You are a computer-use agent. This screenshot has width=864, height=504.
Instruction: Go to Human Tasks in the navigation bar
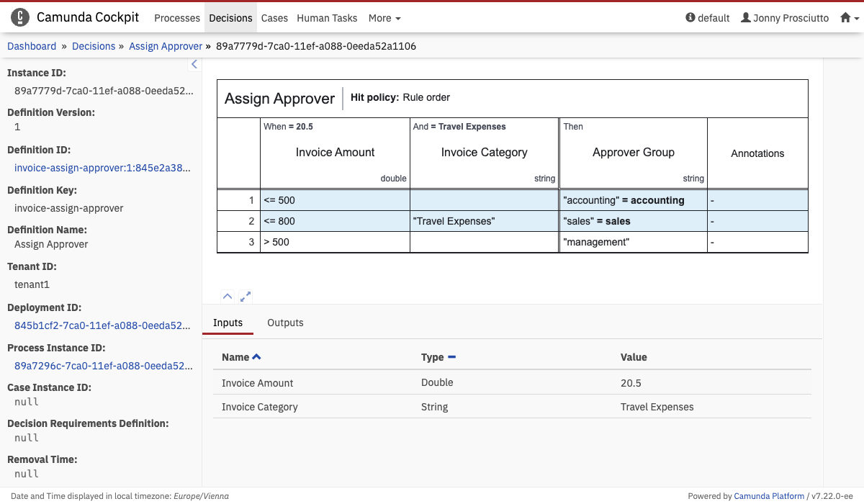328,18
